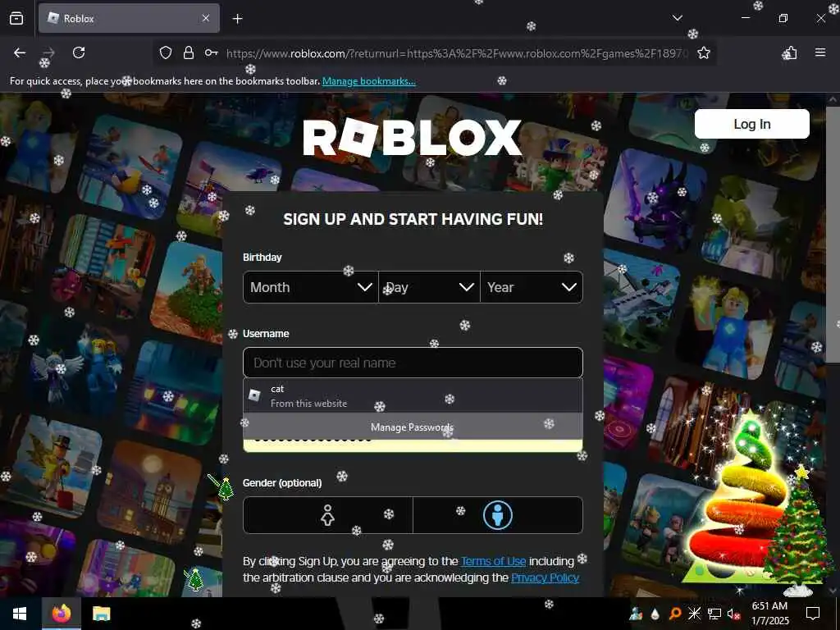Go back using the browser back arrow
840x630 pixels.
click(x=20, y=52)
